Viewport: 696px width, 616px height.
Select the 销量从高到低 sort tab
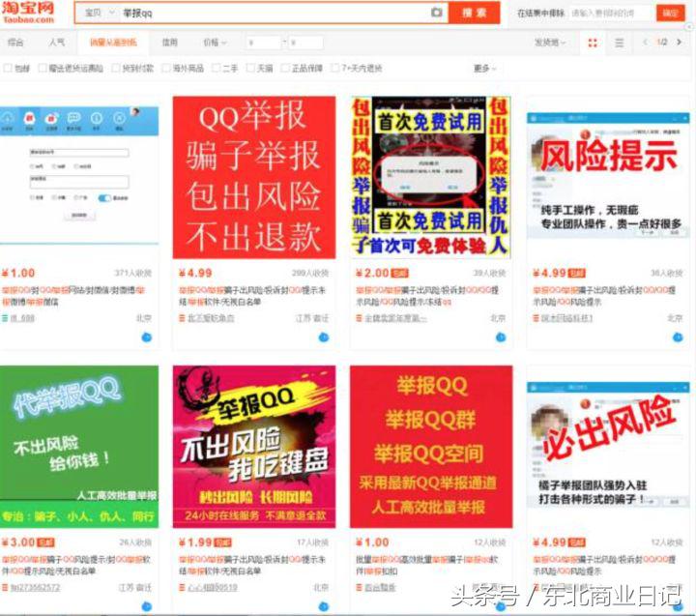(114, 43)
